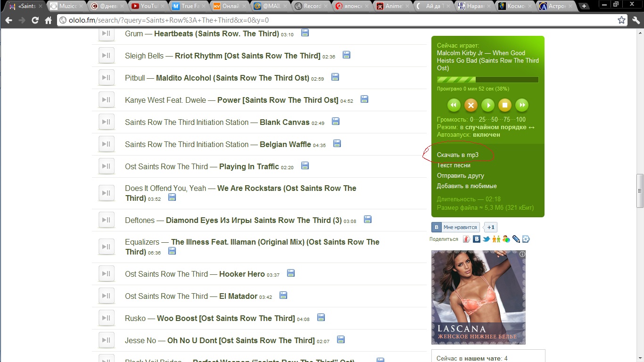Bookmark this page with star icon
The height and width of the screenshot is (362, 644).
tap(622, 20)
